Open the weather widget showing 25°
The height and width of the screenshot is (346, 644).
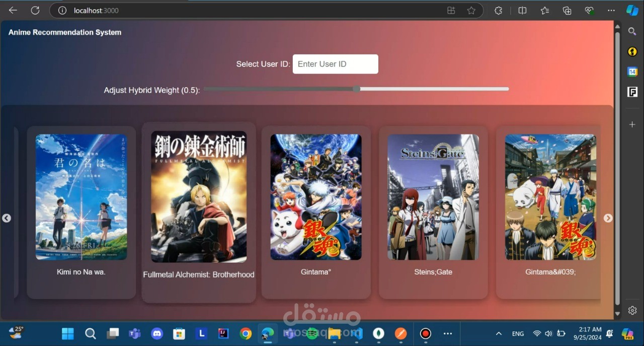point(16,332)
